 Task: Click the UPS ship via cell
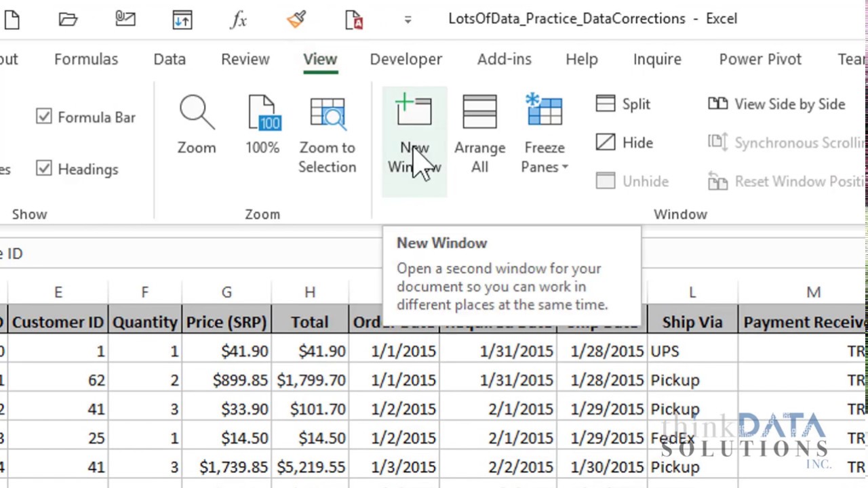click(692, 351)
